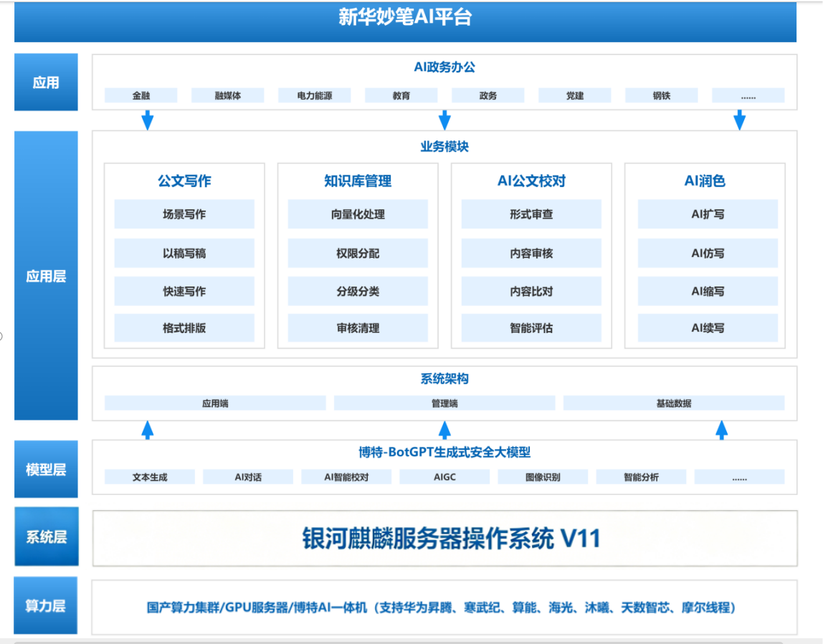This screenshot has height=644, width=823.
Task: Pick the 形式审查 box
Action: point(531,214)
